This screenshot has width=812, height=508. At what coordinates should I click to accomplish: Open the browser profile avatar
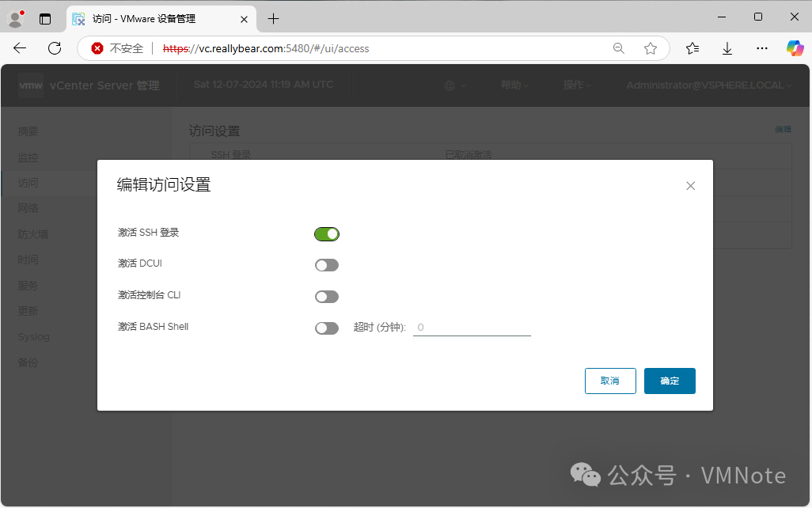click(16, 19)
